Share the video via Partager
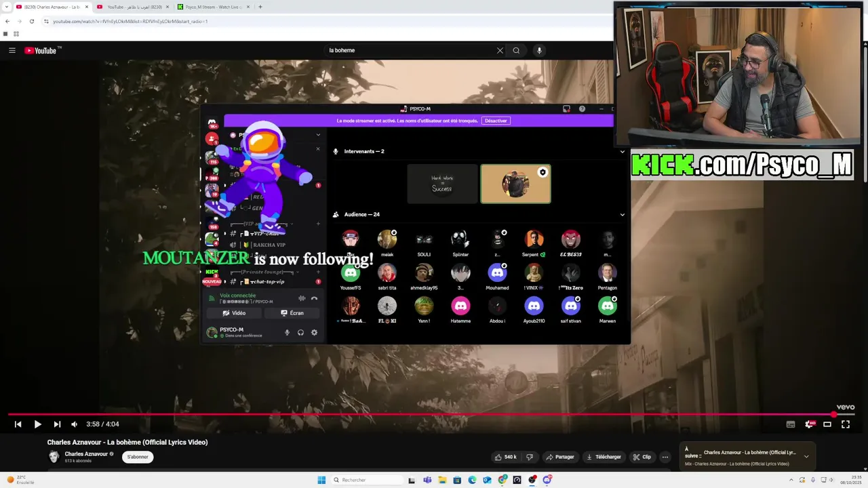This screenshot has width=868, height=488. (x=560, y=457)
